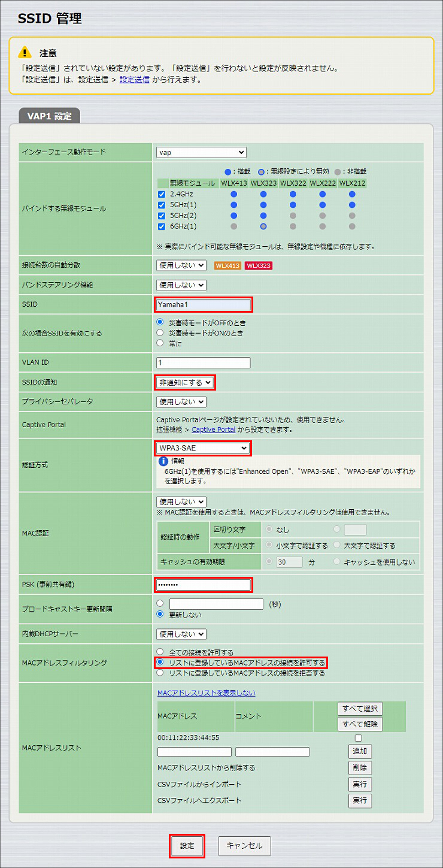Select 更新しない broadcast key option
443x868 pixels.
click(160, 615)
